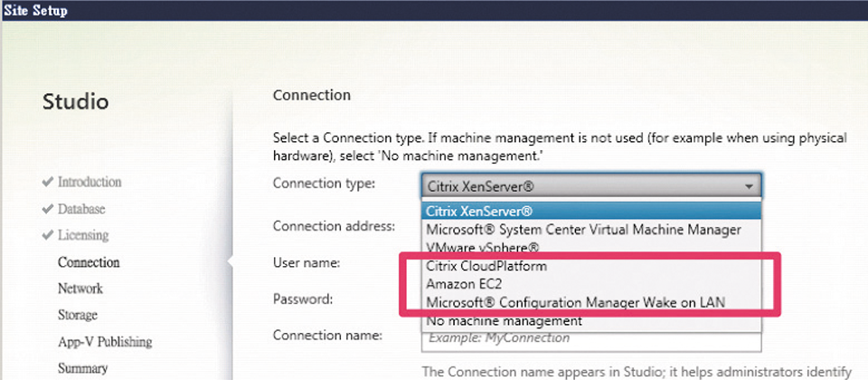Go to the Summary step

point(83,368)
